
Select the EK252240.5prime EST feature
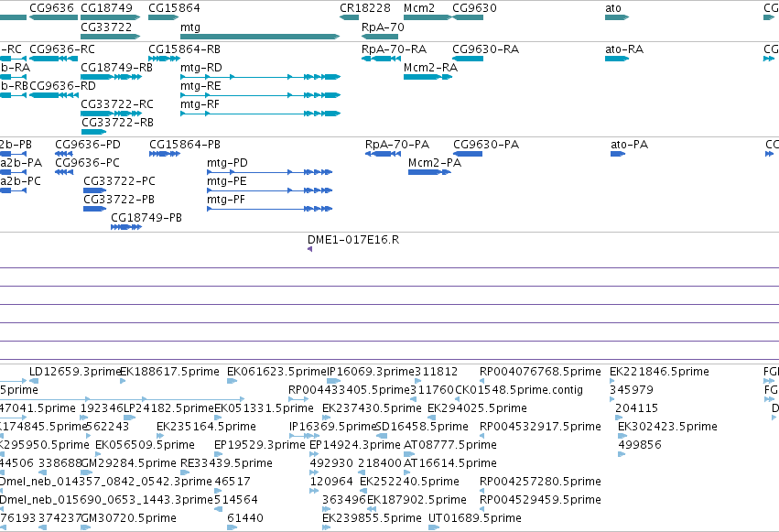363,492
